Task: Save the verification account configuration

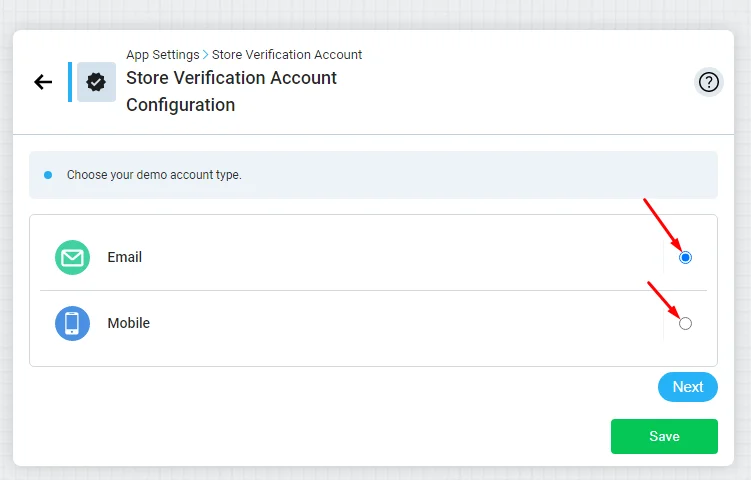Action: pyautogui.click(x=664, y=436)
